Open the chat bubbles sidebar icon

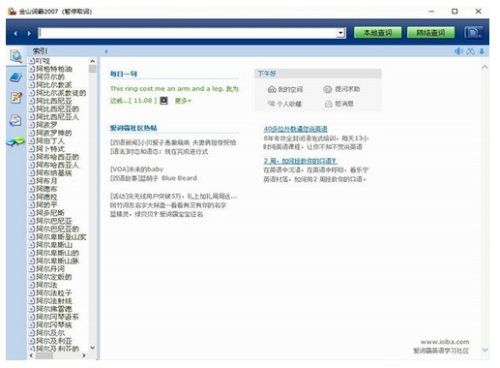[16, 142]
